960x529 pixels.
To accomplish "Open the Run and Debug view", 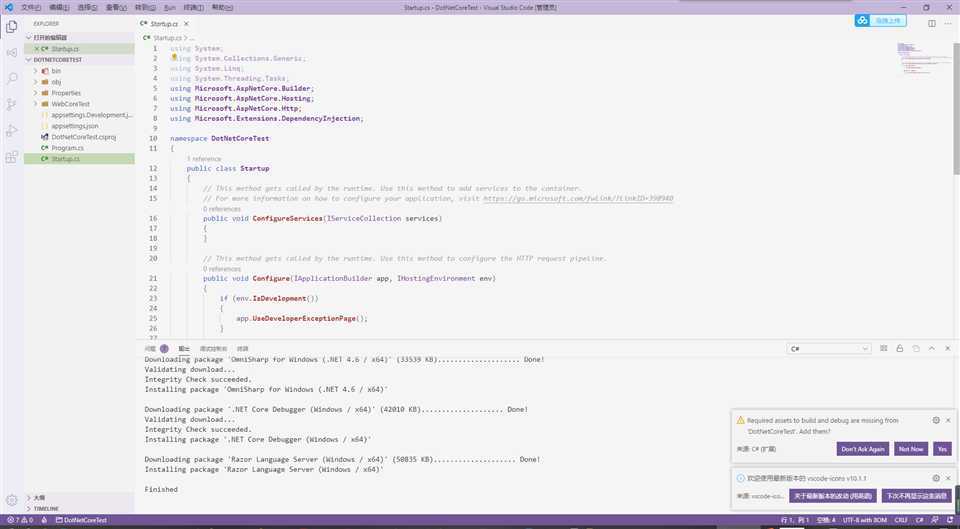I will 12,130.
